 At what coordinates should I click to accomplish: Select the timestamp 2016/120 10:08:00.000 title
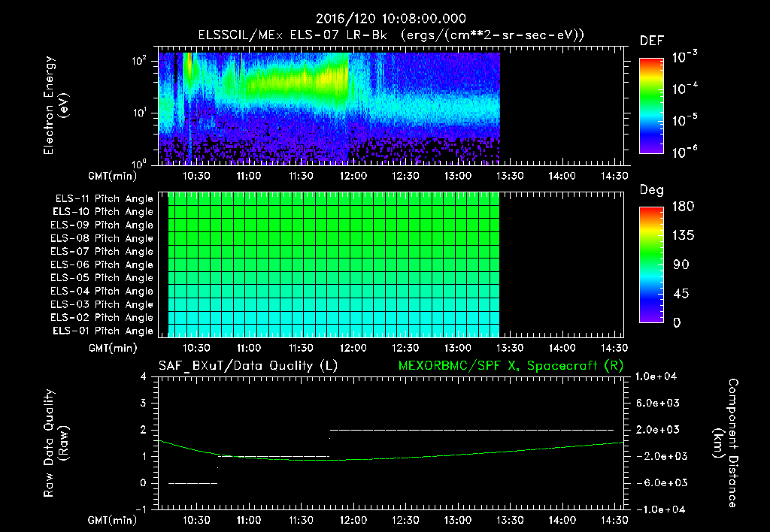[391, 19]
